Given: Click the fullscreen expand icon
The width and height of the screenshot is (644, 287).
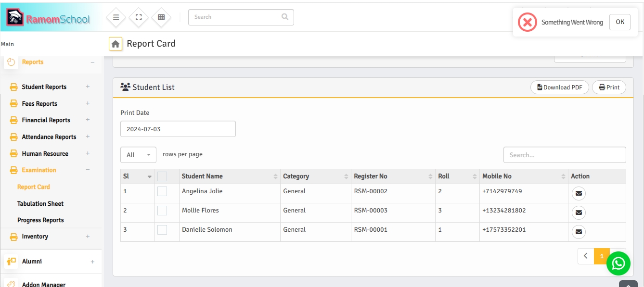Looking at the screenshot, I should click(139, 17).
